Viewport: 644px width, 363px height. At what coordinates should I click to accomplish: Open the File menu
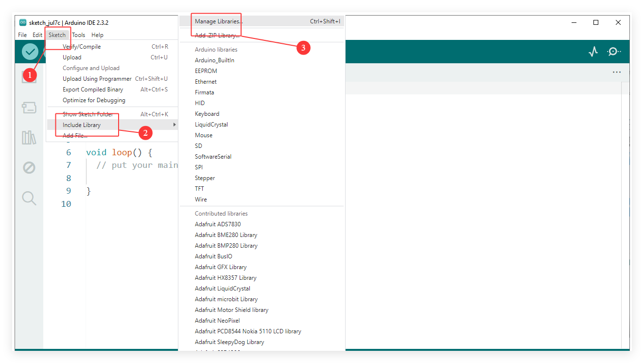pyautogui.click(x=22, y=35)
